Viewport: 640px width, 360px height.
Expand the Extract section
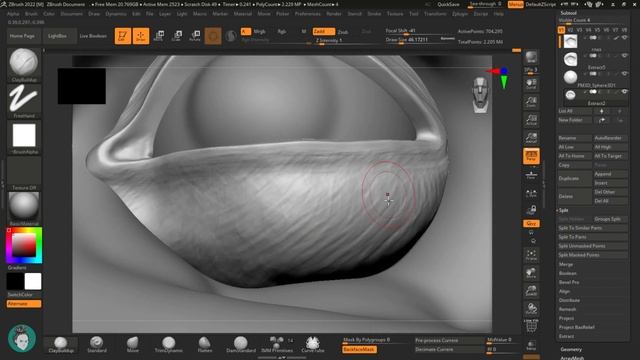pos(566,336)
